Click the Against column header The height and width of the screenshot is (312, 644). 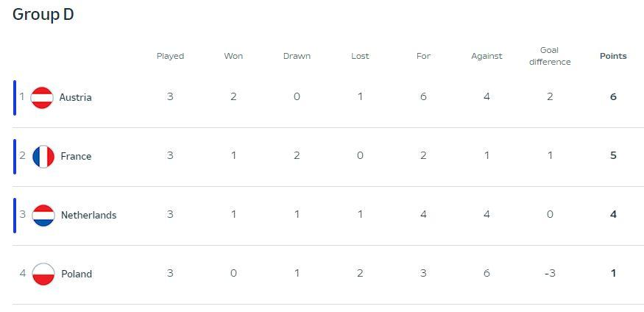pyautogui.click(x=486, y=56)
